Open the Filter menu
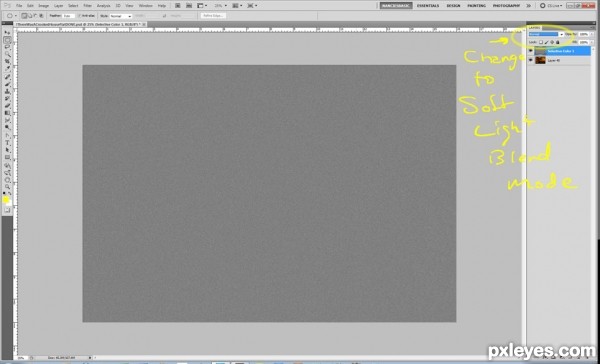Viewport: 600px width, 364px height. [x=87, y=6]
